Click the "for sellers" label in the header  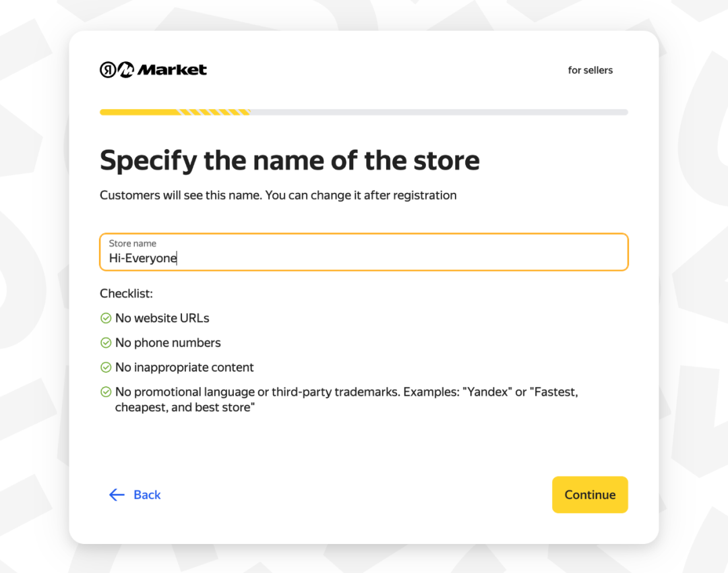pos(590,70)
